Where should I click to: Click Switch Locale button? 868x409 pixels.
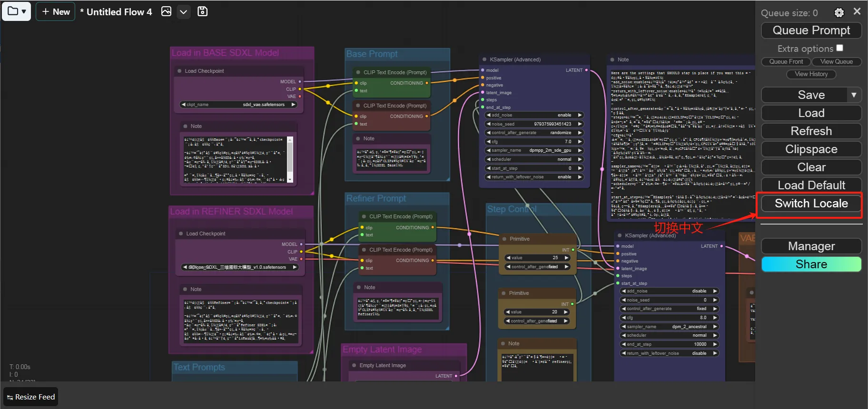click(811, 204)
